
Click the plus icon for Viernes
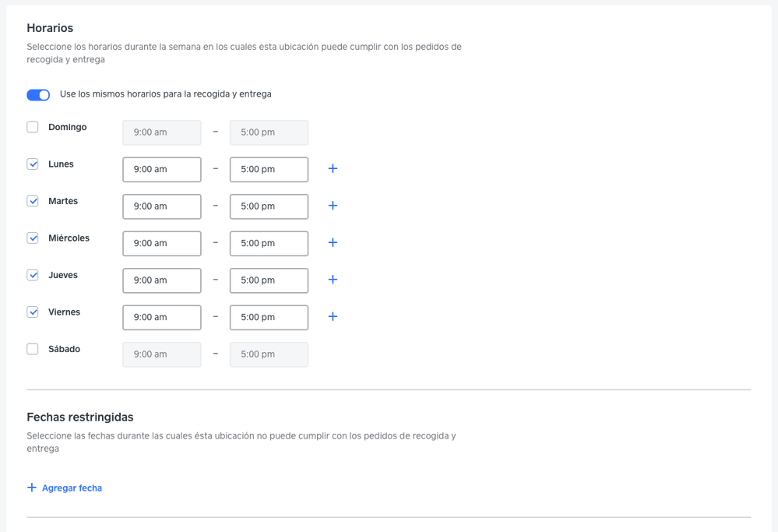[333, 317]
